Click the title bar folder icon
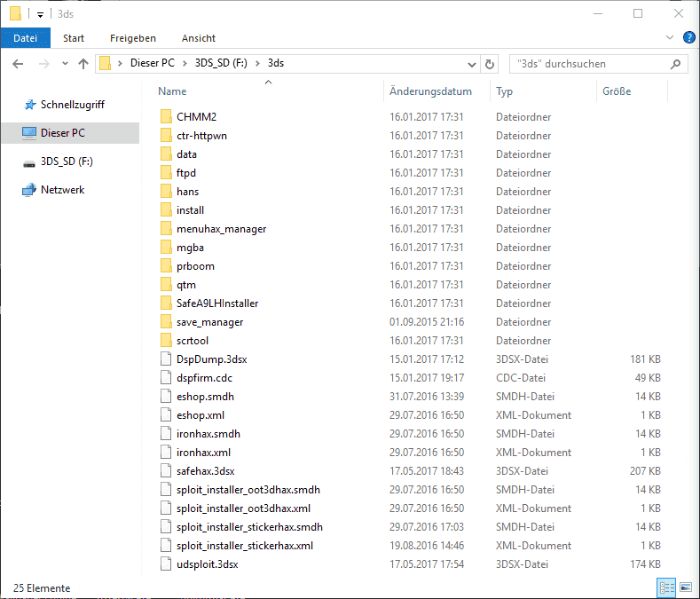 (15, 13)
